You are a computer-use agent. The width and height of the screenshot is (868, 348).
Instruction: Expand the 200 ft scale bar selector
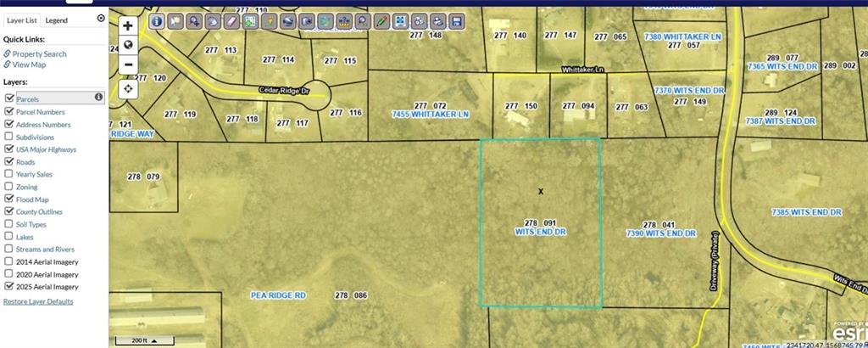pos(144,341)
